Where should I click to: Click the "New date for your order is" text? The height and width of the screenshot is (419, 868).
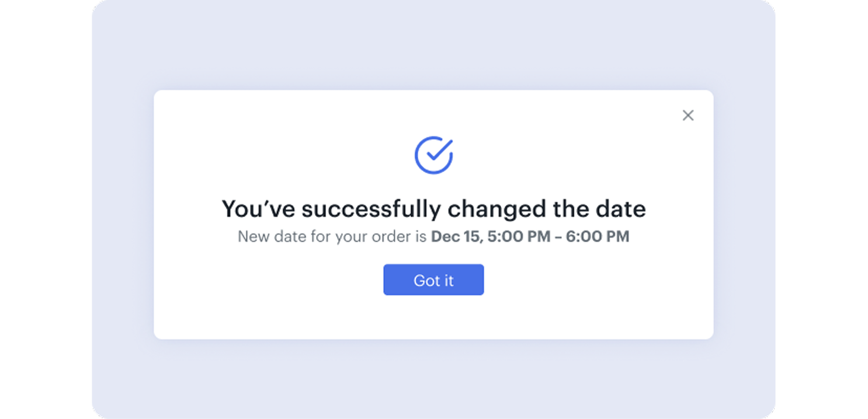(x=332, y=237)
